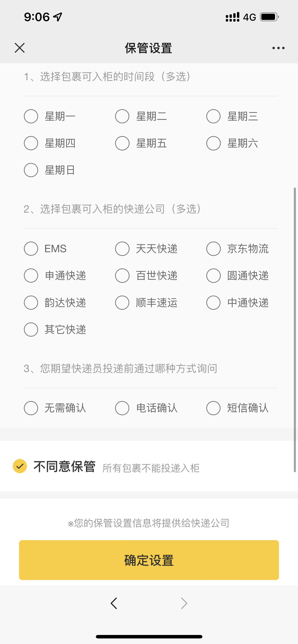Image resolution: width=298 pixels, height=644 pixels.
Task: Choose 无需确认 radio option
Action: coord(31,408)
